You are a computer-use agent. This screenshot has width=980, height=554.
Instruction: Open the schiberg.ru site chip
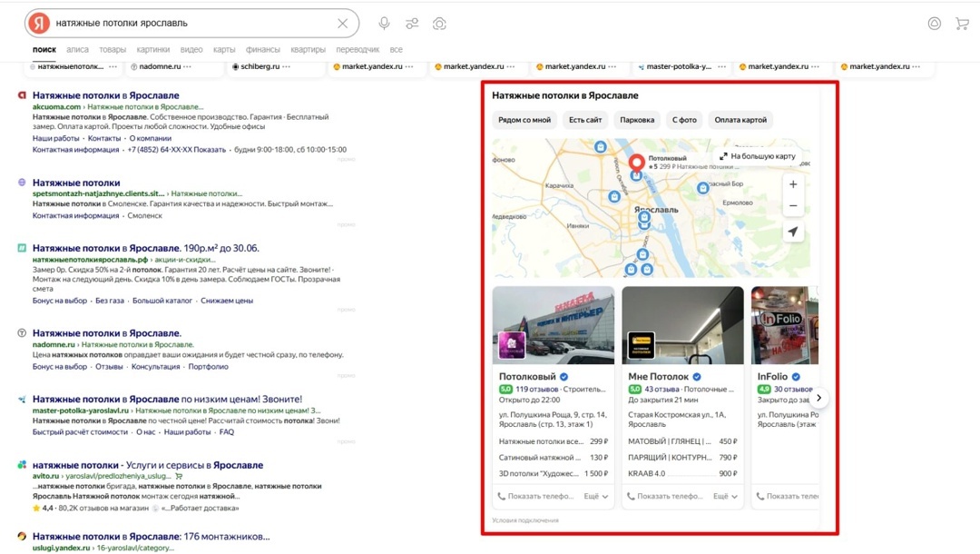[x=260, y=66]
